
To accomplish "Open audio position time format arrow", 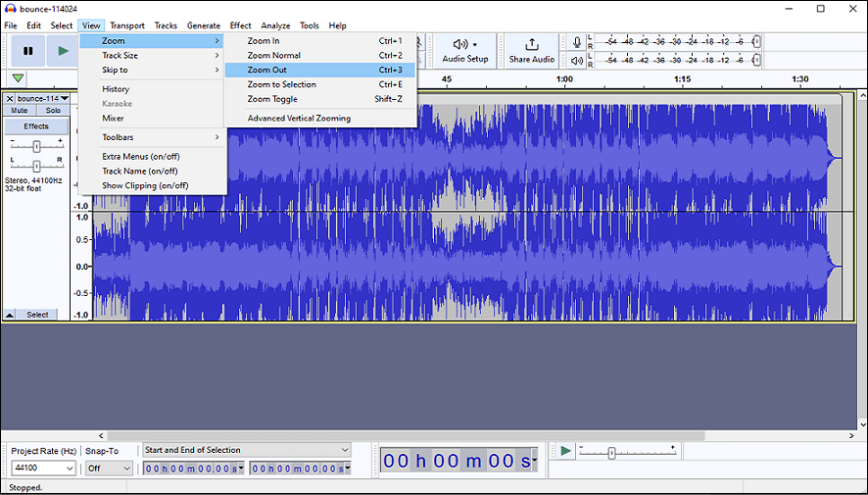I will point(534,461).
